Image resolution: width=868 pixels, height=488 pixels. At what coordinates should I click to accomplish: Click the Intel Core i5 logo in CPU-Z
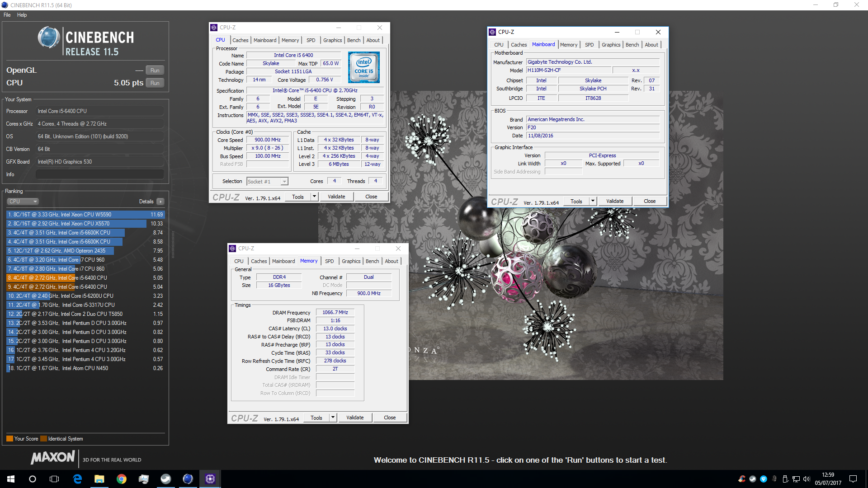pyautogui.click(x=364, y=67)
